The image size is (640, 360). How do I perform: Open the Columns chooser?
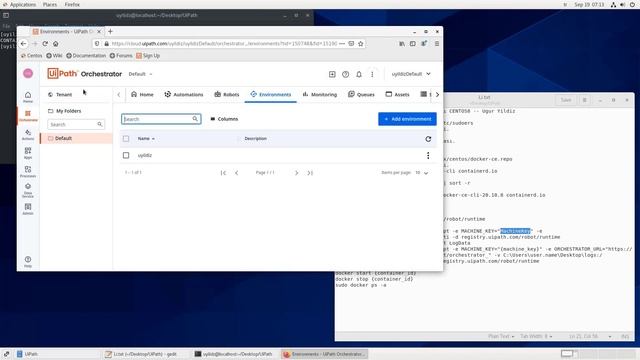point(224,119)
